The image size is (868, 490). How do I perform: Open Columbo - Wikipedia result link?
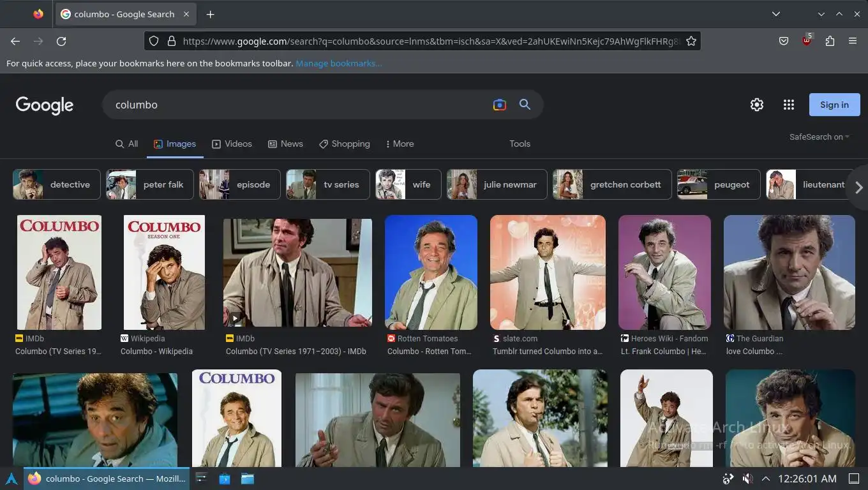tap(156, 351)
